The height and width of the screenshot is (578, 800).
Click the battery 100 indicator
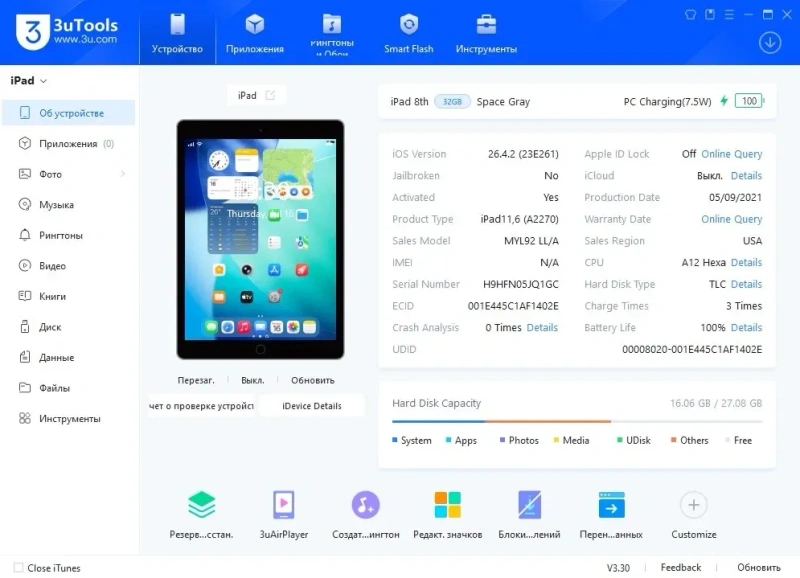[749, 100]
